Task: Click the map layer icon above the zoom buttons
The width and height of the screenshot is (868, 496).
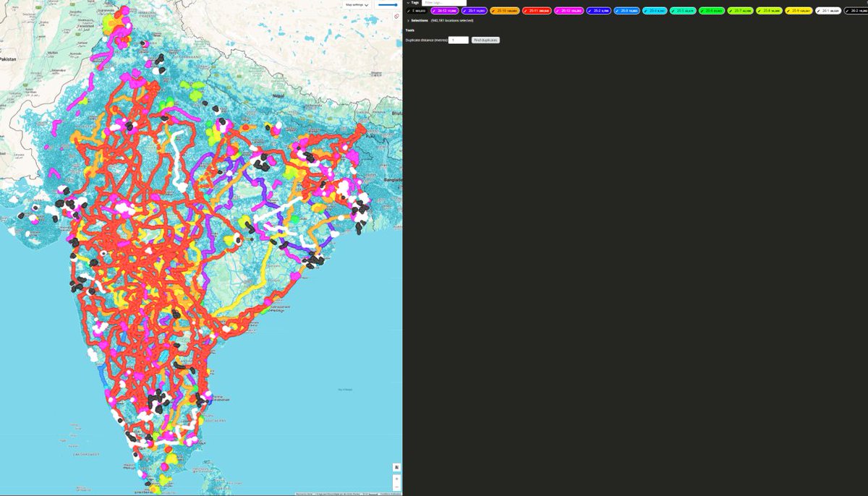Action: tap(396, 467)
